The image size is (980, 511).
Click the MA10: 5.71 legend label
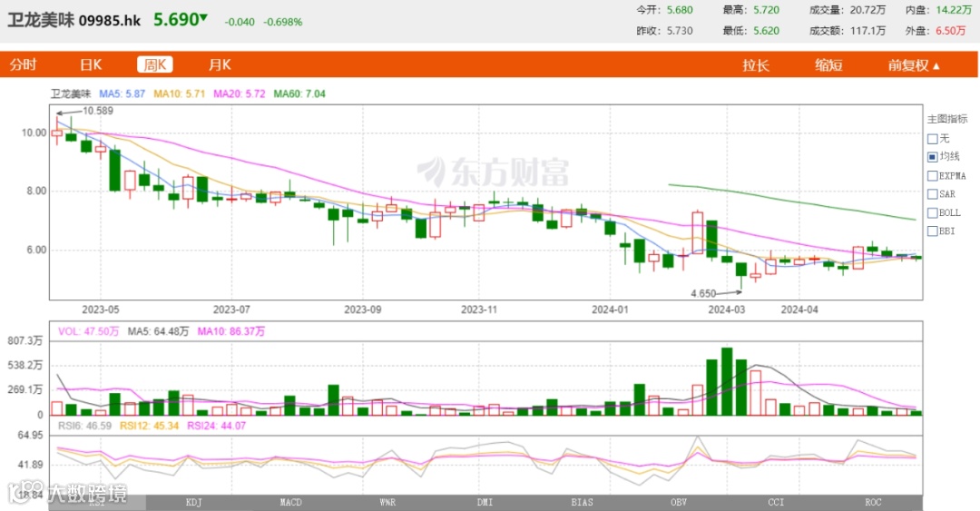coord(180,93)
